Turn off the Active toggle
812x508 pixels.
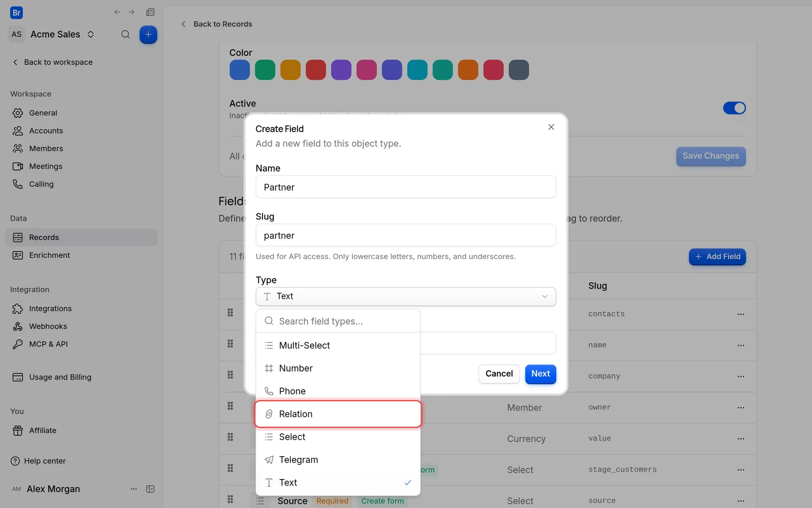point(734,108)
